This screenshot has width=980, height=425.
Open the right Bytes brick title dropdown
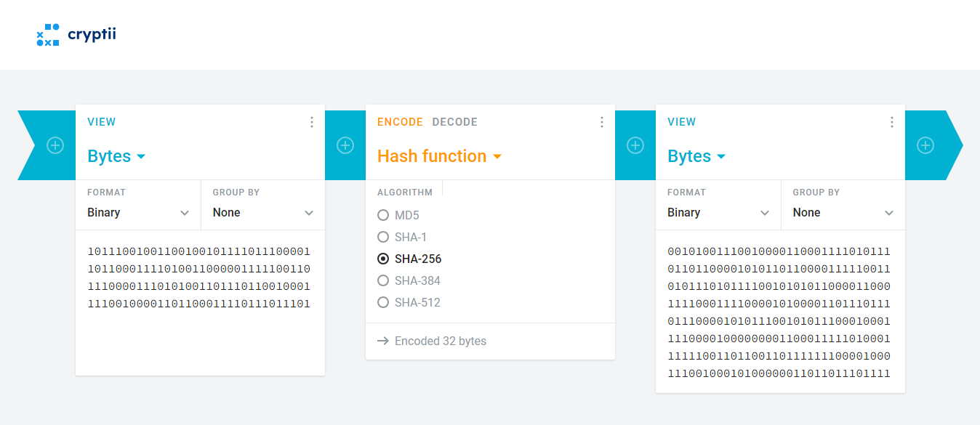point(696,156)
